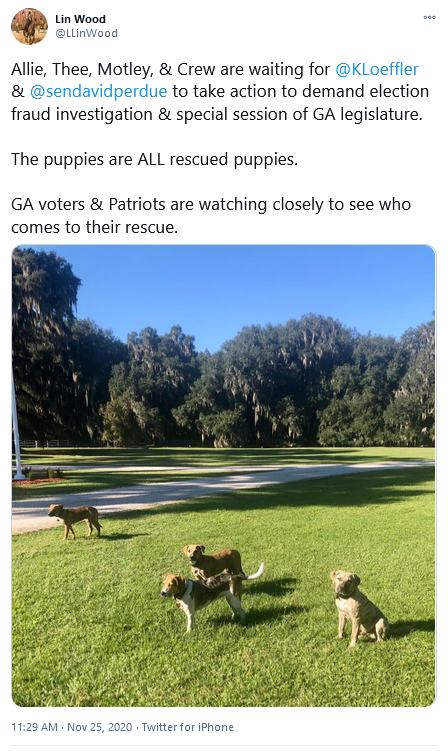The image size is (448, 753).
Task: Click the 11:29 AM · Nov 25, 2020 timestamp
Action: pos(72,727)
